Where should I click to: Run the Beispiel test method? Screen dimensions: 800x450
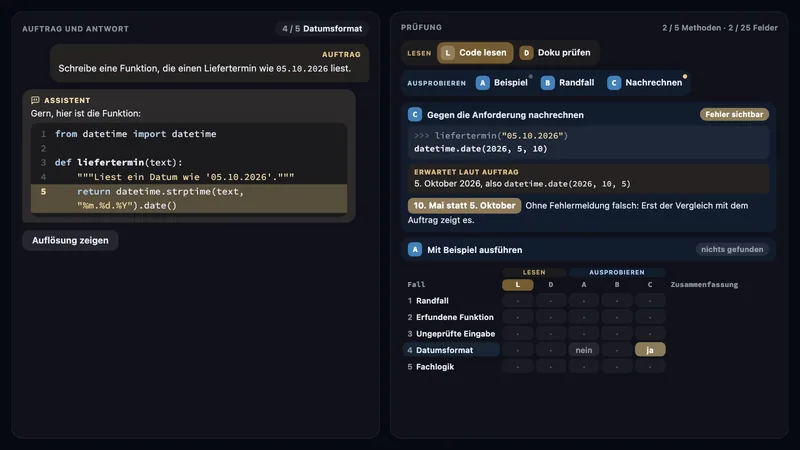point(503,83)
